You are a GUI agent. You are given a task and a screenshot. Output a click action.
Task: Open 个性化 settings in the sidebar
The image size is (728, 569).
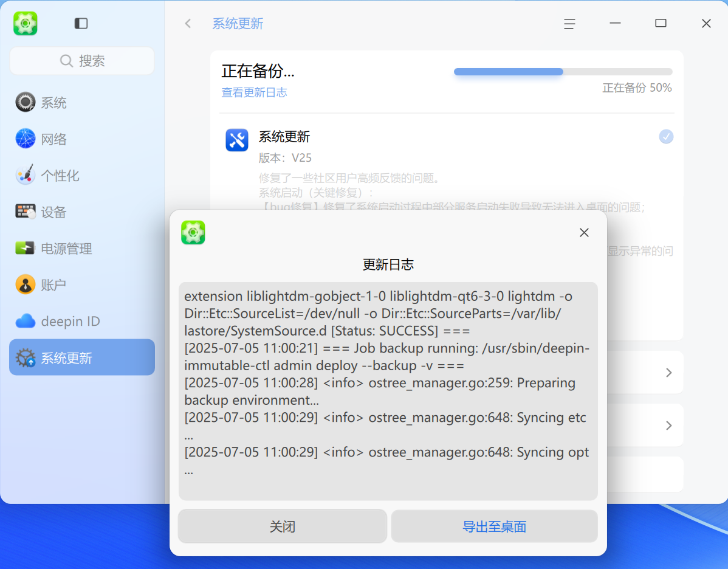pyautogui.click(x=82, y=176)
